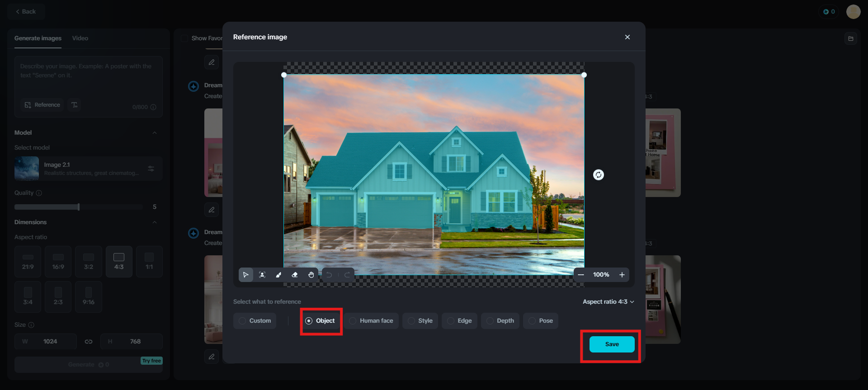Image resolution: width=868 pixels, height=390 pixels.
Task: Activate the hand pan tool
Action: pyautogui.click(x=311, y=275)
